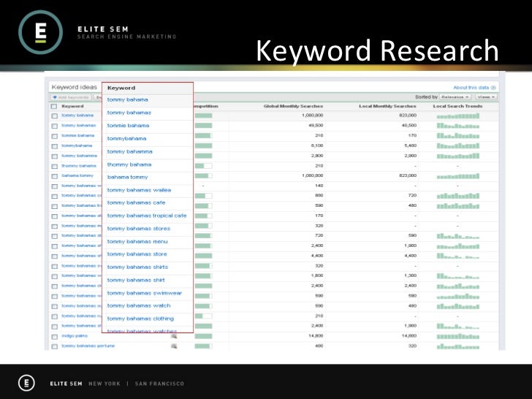Click the 5,400 local searches value

411,145
